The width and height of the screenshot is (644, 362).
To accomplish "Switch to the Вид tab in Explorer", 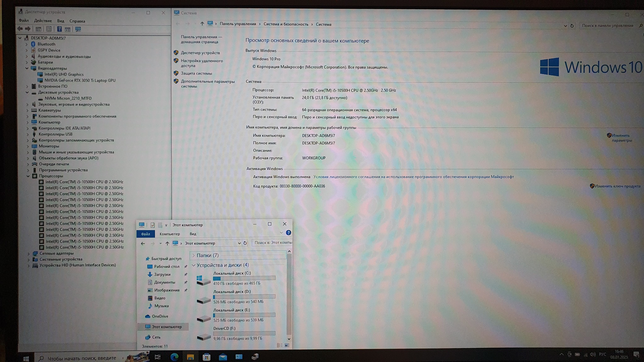I will click(193, 234).
